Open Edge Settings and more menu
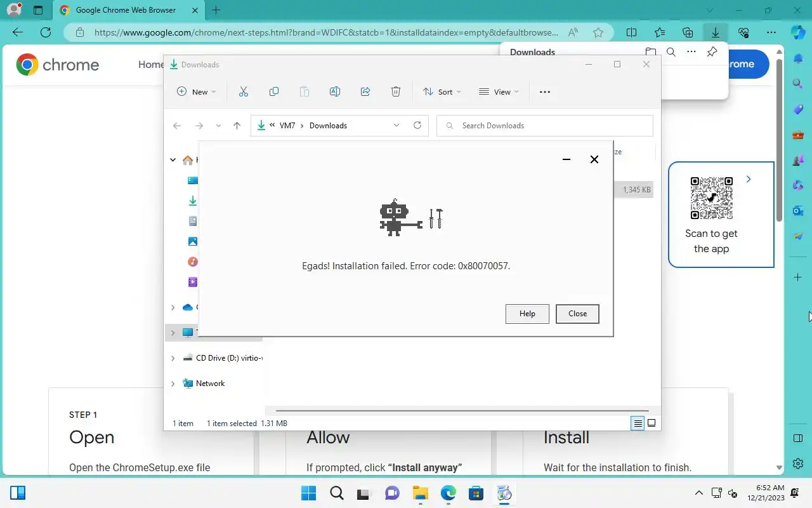 tap(771, 32)
